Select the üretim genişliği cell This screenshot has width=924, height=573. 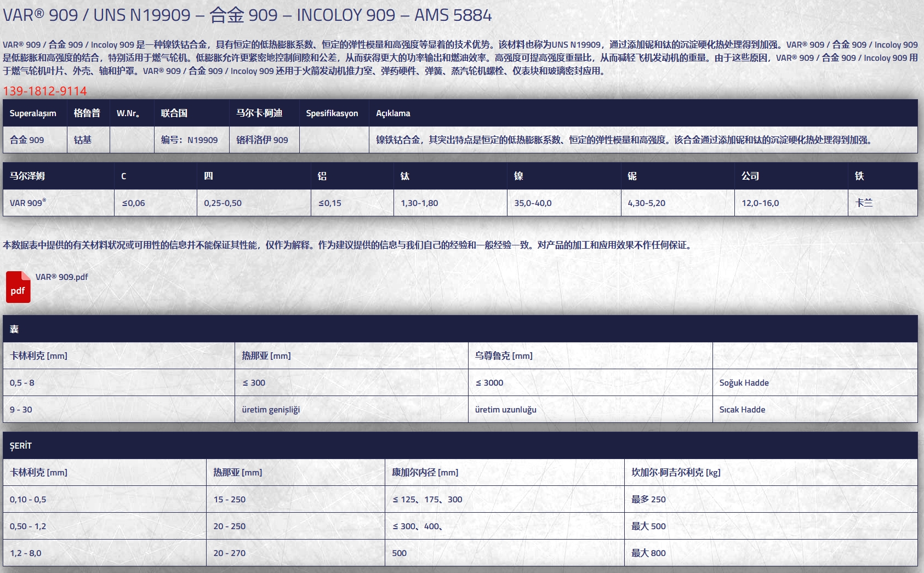coord(351,409)
